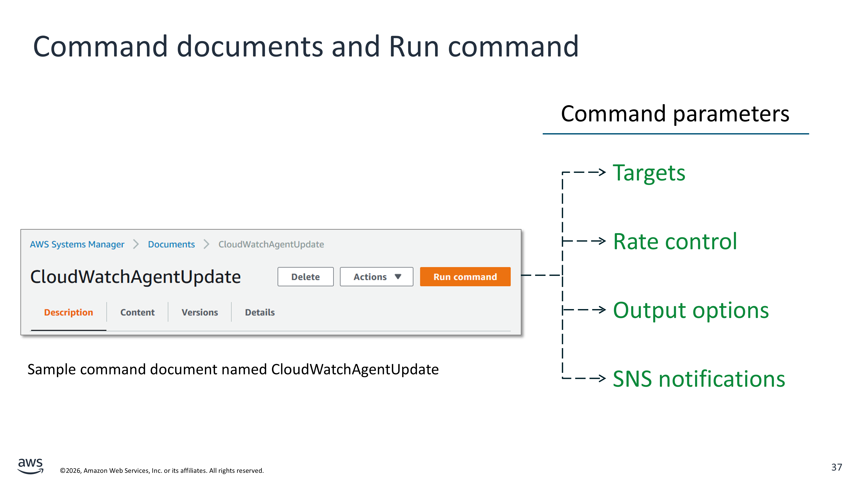868x488 pixels.
Task: Click breadcrumb chevron after AWS Systems Manager
Action: [136, 244]
